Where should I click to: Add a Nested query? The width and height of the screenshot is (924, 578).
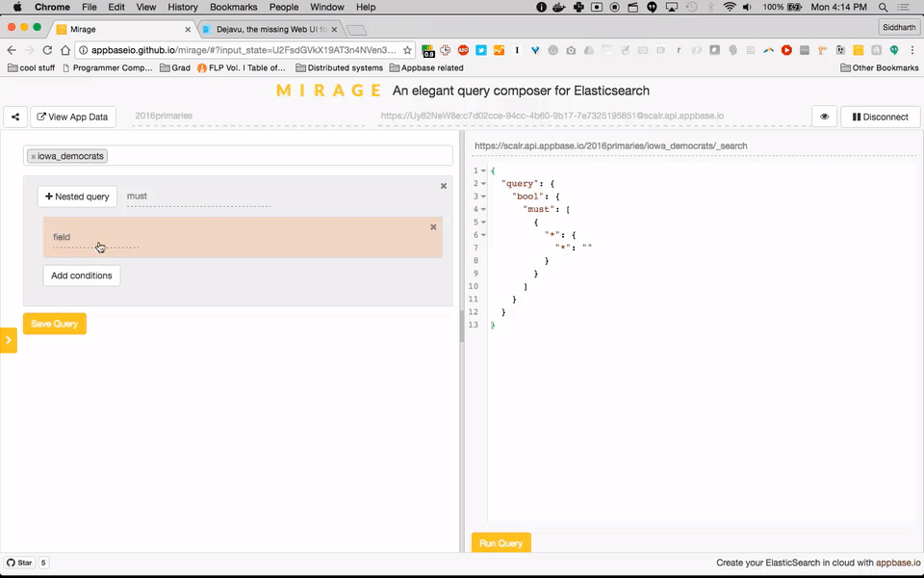tap(77, 197)
